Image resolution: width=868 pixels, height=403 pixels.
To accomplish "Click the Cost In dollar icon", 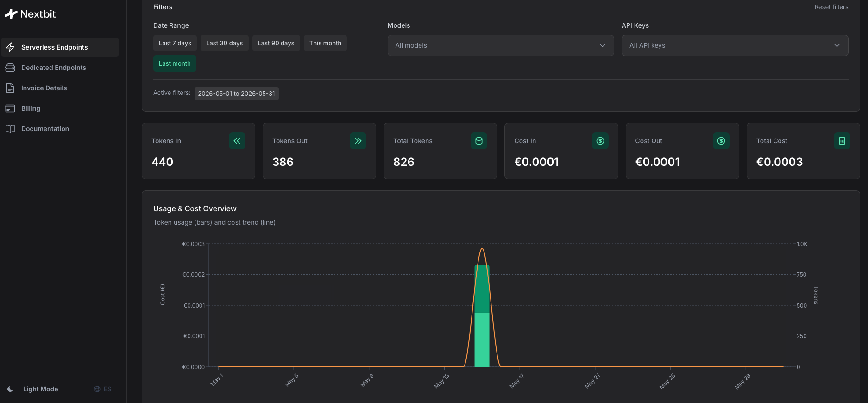I will pyautogui.click(x=600, y=141).
